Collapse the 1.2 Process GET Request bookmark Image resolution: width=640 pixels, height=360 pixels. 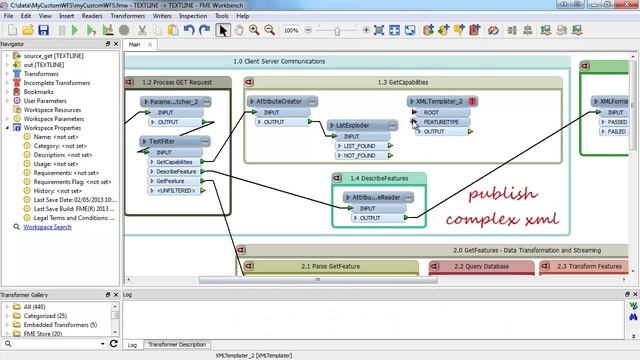(130, 82)
